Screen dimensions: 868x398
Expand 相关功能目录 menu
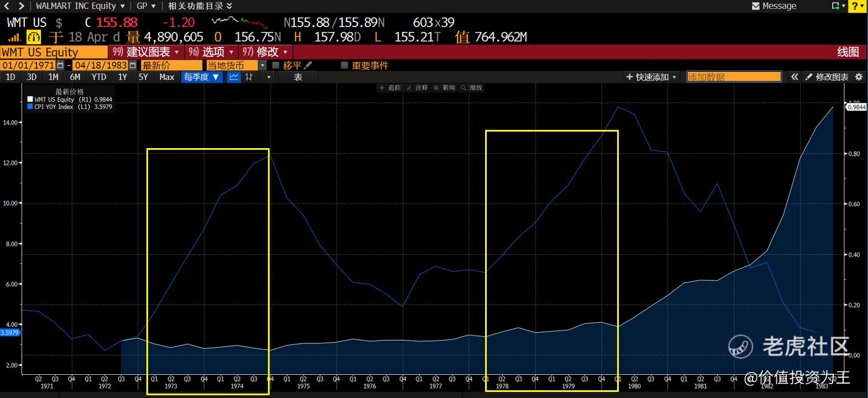[200, 6]
